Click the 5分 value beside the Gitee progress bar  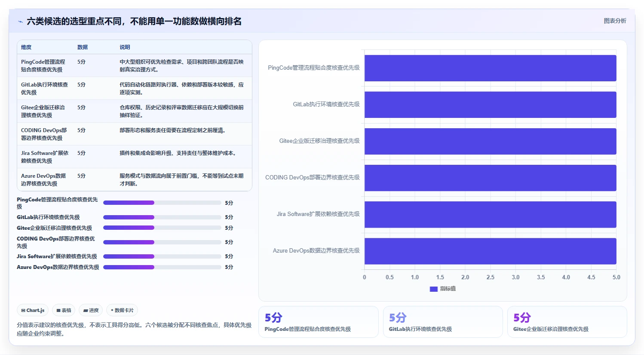(229, 228)
